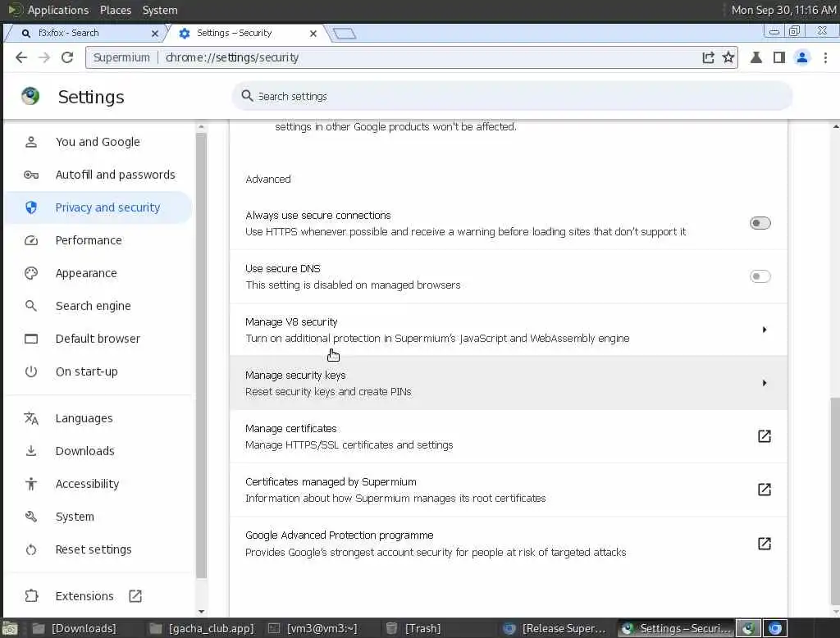Bookmark this page with the star icon
The height and width of the screenshot is (638, 840).
pos(728,57)
